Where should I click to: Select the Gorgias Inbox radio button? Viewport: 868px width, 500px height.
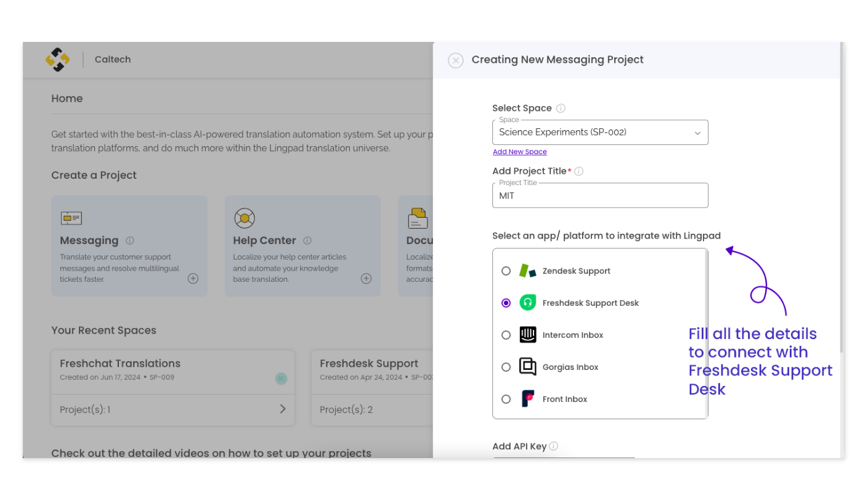point(506,367)
